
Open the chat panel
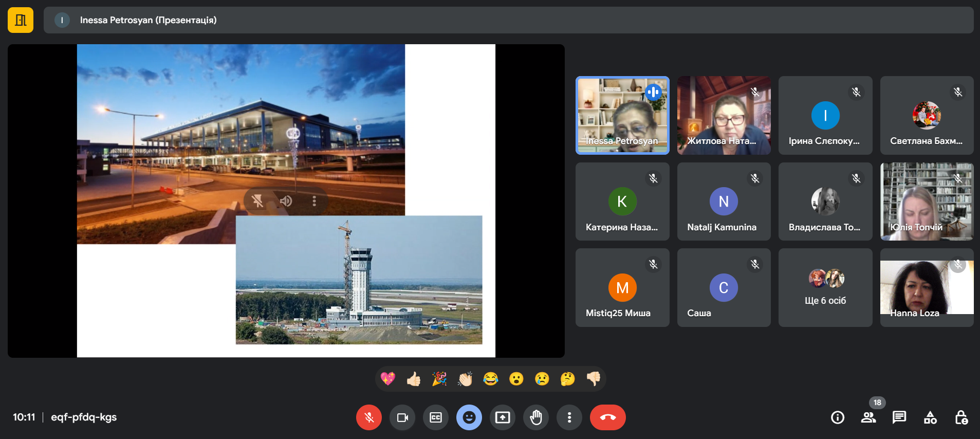pyautogui.click(x=899, y=417)
